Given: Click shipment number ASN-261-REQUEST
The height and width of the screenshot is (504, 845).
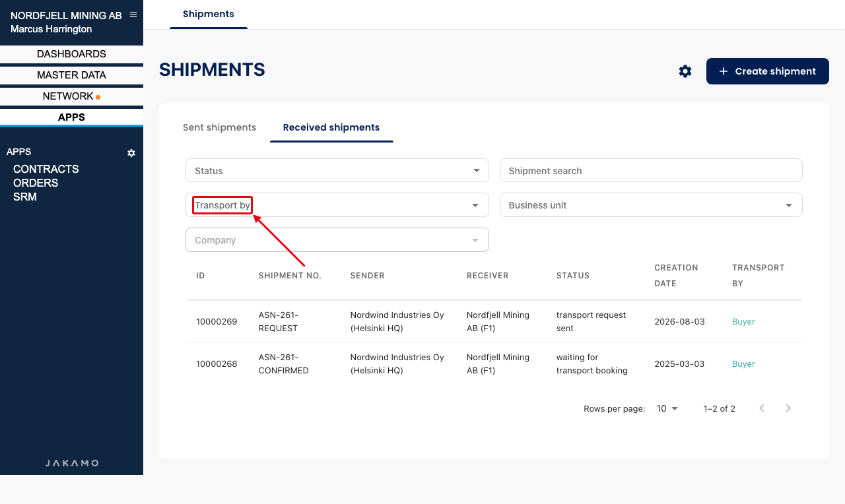Looking at the screenshot, I should 279,322.
